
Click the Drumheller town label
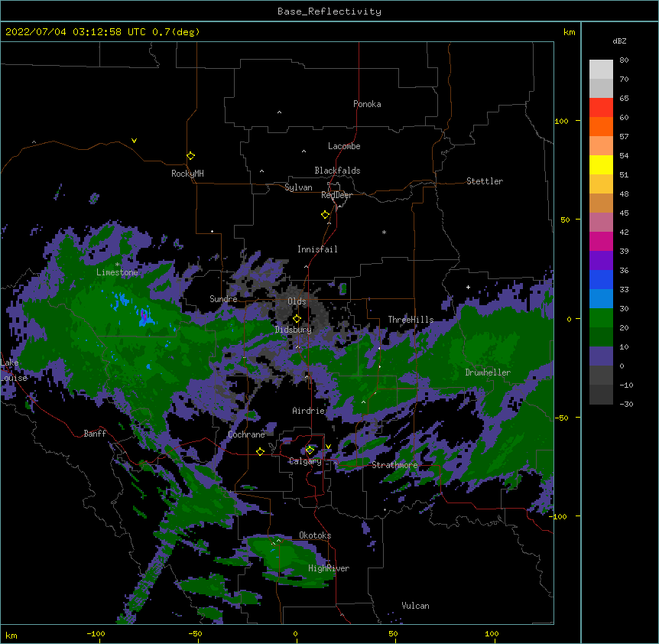click(488, 372)
